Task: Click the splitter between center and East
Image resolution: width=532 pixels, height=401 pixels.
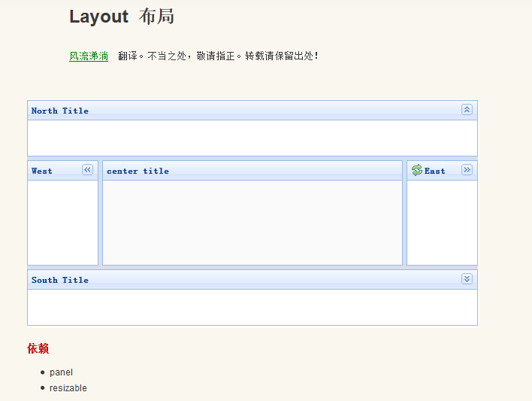Action: (404, 213)
